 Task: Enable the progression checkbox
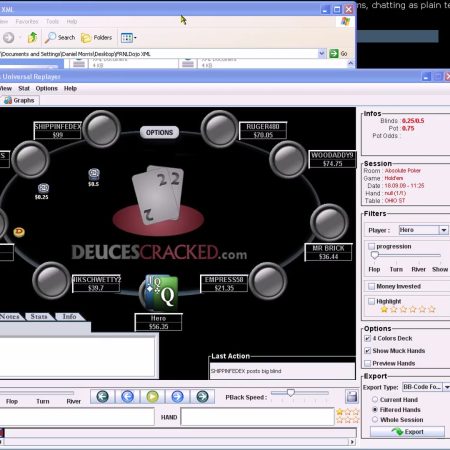pyautogui.click(x=371, y=246)
